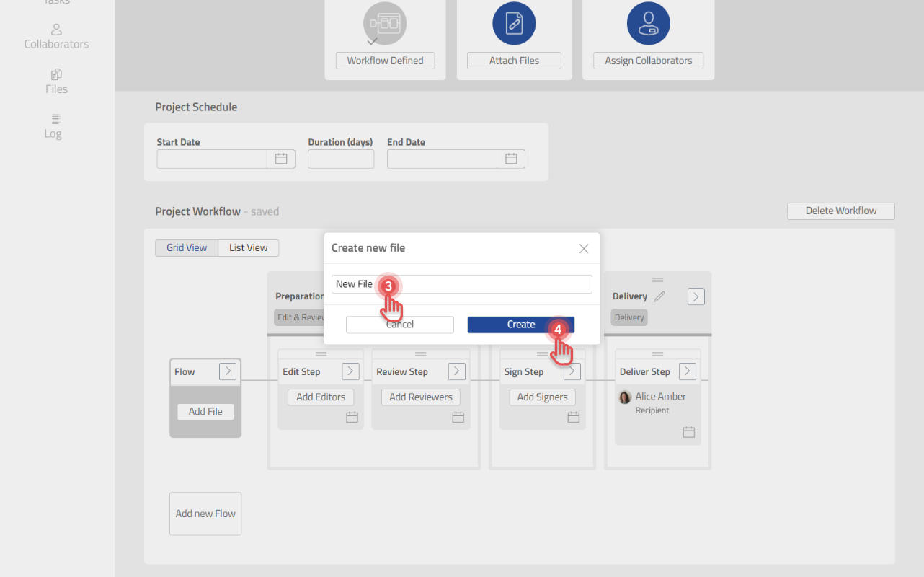Open the Start Date calendar picker

click(x=281, y=159)
